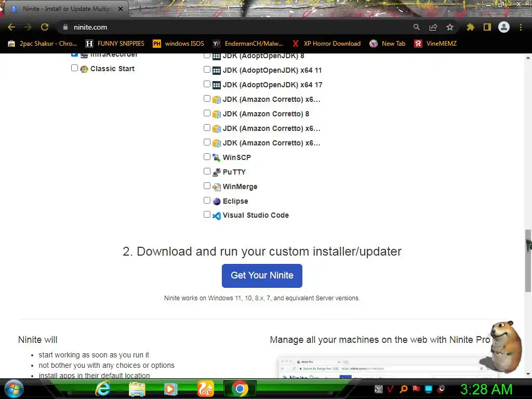Viewport: 532px width, 399px height.
Task: Check JDK (AdoptOpenJDK) x64 11
Action: coord(207,69)
